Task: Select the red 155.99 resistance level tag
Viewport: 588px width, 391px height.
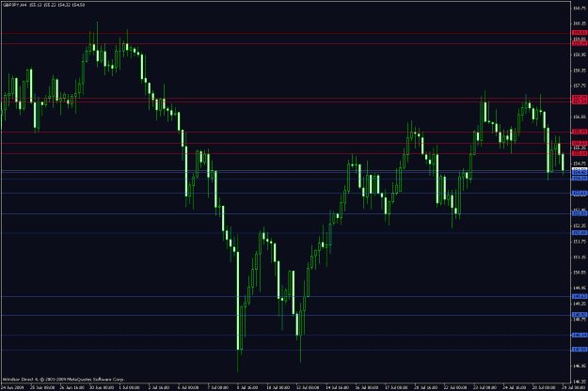Action: coord(580,132)
